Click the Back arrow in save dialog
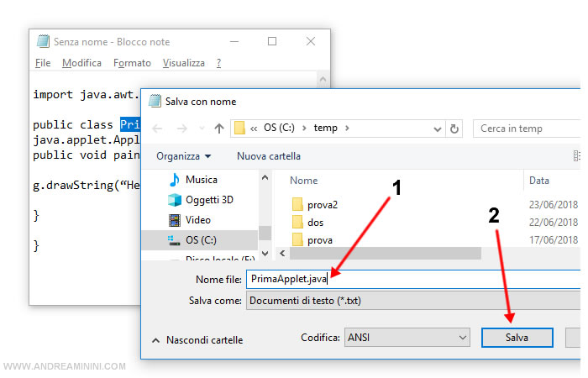 click(x=159, y=129)
